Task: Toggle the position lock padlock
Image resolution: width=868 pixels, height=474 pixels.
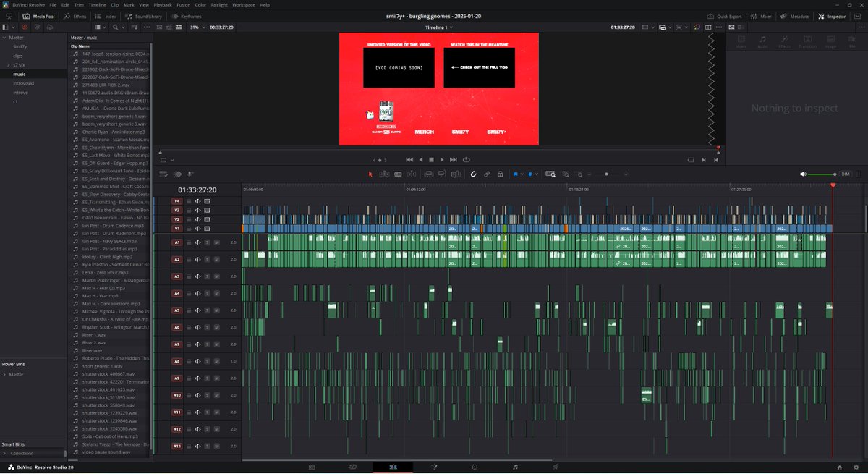Action: pyautogui.click(x=500, y=174)
